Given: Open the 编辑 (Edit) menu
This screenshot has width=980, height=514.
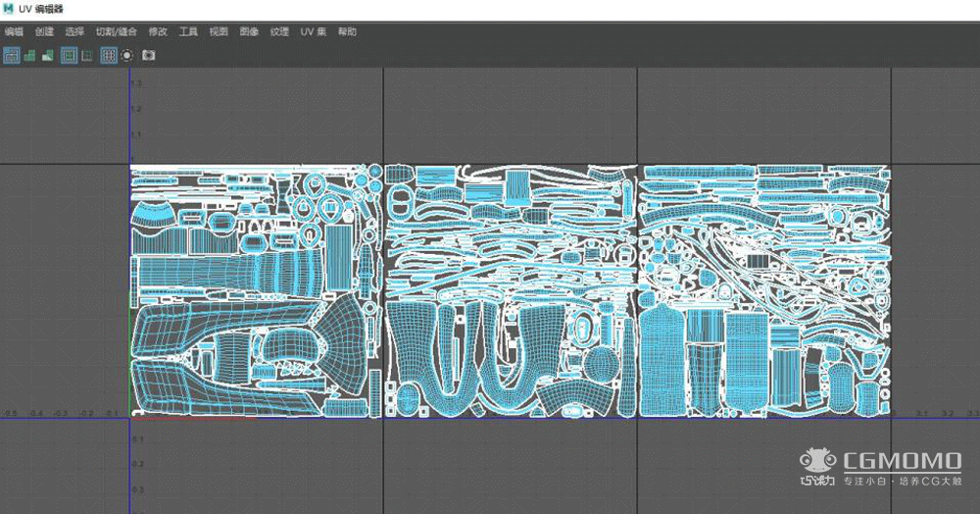Looking at the screenshot, I should tap(14, 32).
